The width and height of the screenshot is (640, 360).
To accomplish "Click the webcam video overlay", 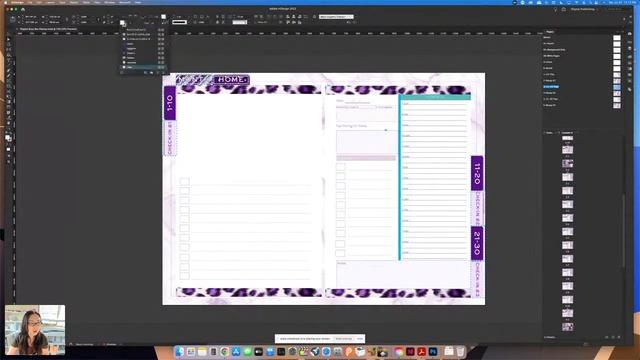I will point(35,330).
